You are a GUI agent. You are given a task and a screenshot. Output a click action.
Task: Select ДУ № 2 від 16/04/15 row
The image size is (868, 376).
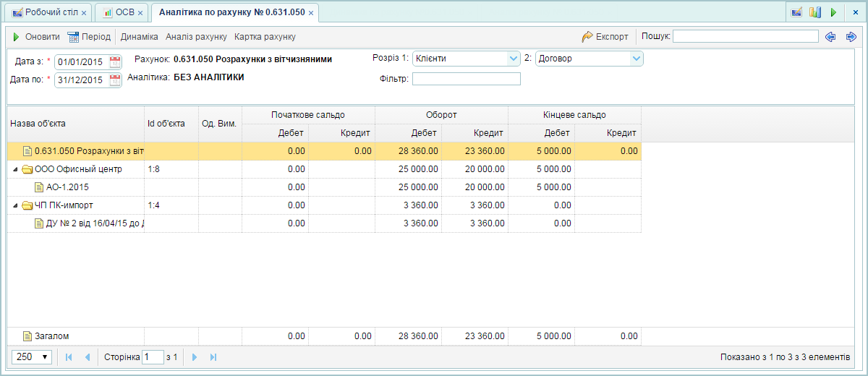point(324,223)
